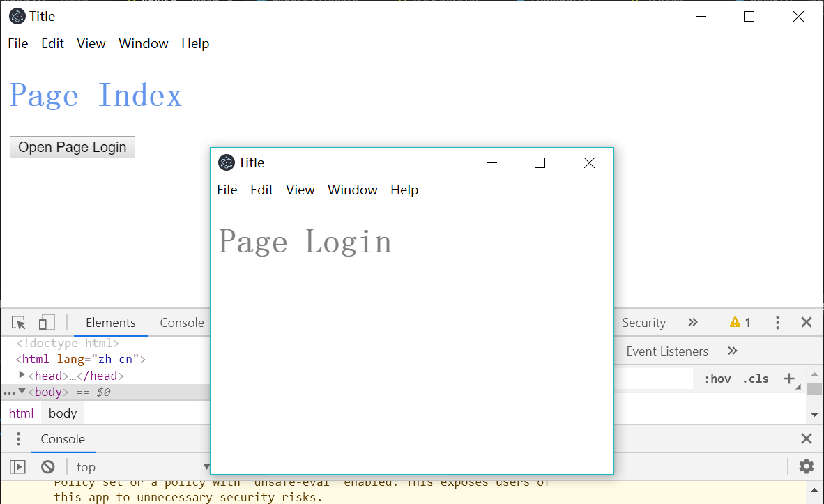Viewport: 824px width, 504px height.
Task: Close the DevTools panel
Action: [x=807, y=322]
